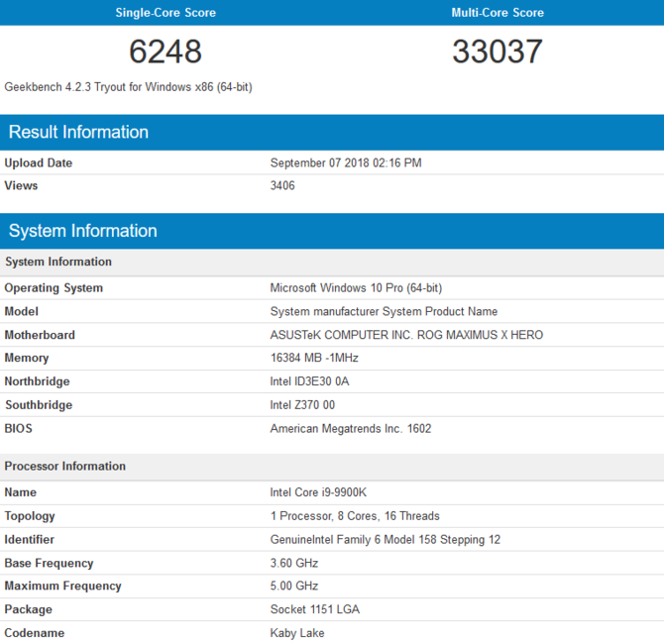This screenshot has height=644, width=664.
Task: Select Microsoft Windows 10 Pro (64-bit) value
Action: (356, 288)
